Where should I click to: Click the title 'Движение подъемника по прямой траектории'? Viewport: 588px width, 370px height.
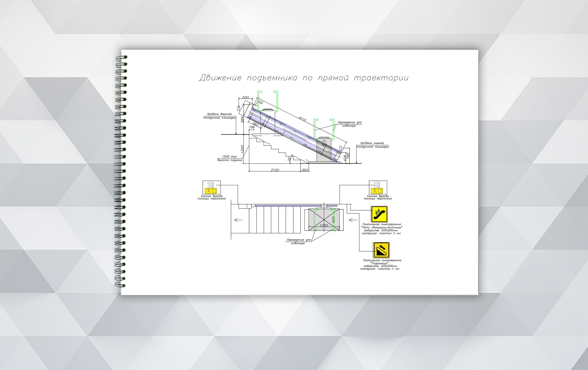pos(304,78)
